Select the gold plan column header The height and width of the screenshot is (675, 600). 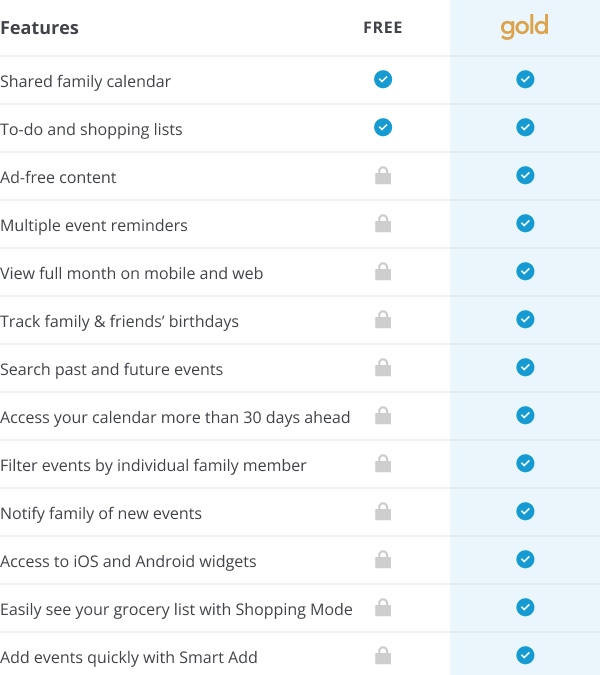524,27
